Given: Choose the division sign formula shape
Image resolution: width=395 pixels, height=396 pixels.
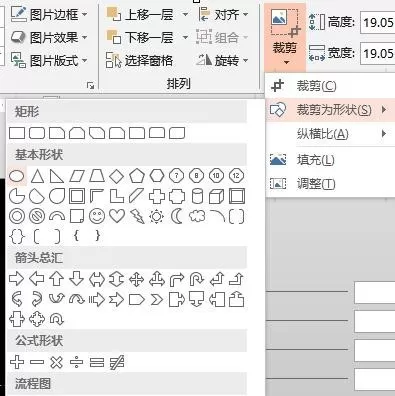Looking at the screenshot, I should click(x=77, y=362).
